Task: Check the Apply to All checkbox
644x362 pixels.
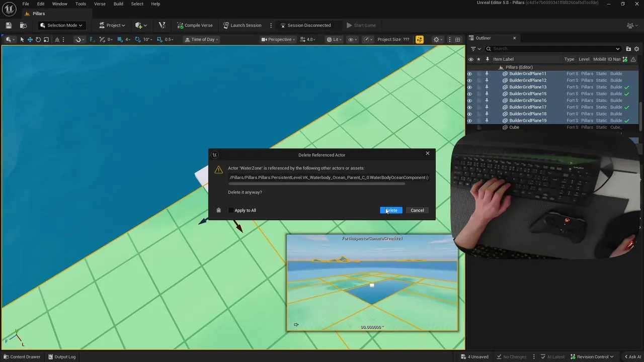Action: click(231, 210)
